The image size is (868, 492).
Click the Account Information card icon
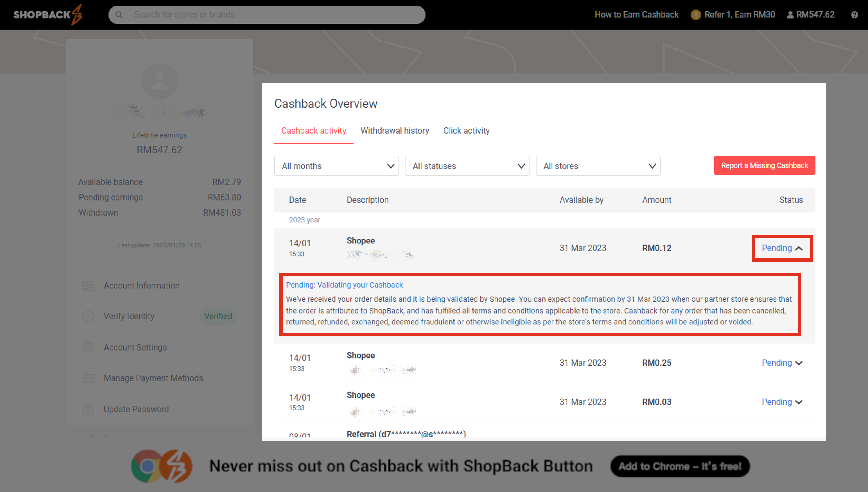click(88, 286)
